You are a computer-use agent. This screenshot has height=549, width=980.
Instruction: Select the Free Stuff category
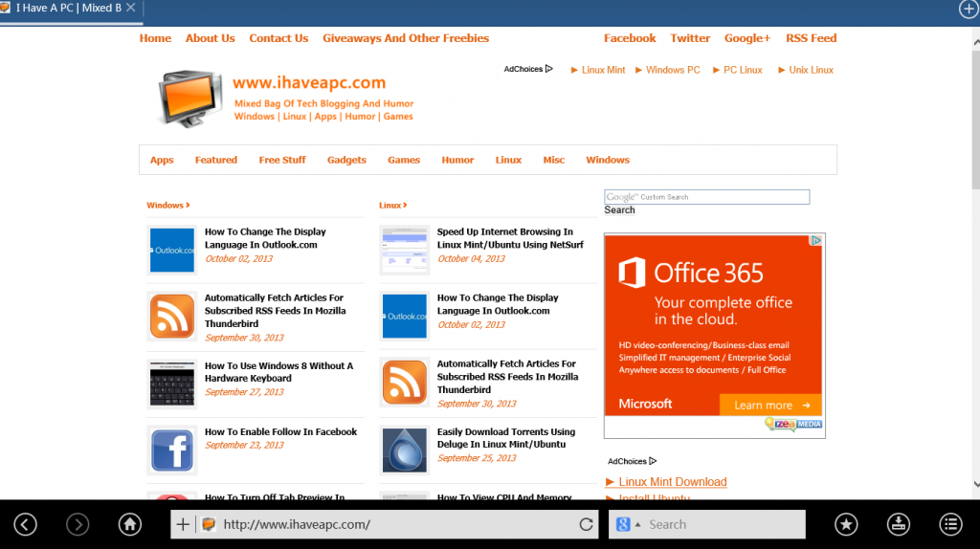click(282, 160)
